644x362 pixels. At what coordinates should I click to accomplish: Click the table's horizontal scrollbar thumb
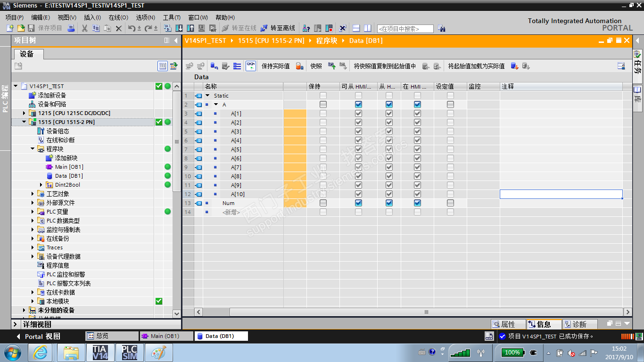426,312
